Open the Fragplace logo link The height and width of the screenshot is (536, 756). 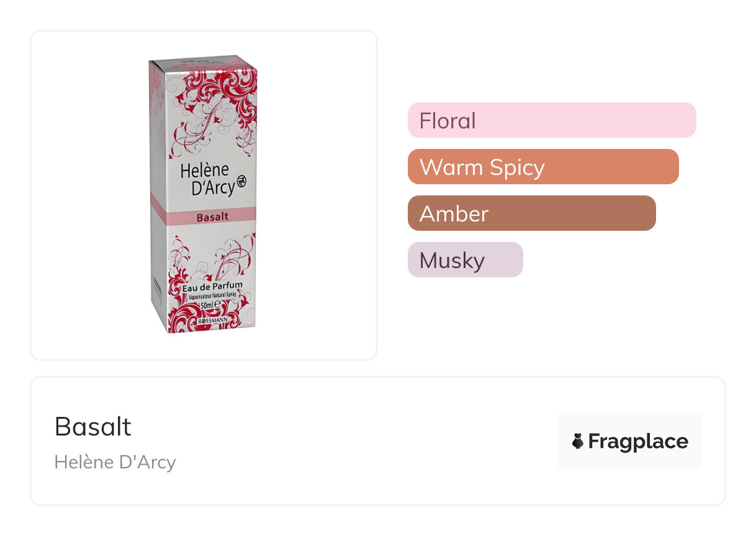629,441
